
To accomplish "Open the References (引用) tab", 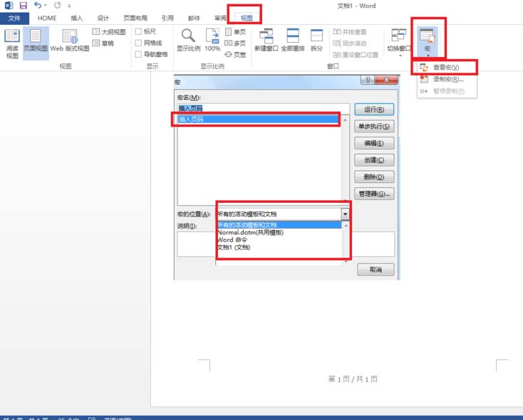I will click(167, 18).
